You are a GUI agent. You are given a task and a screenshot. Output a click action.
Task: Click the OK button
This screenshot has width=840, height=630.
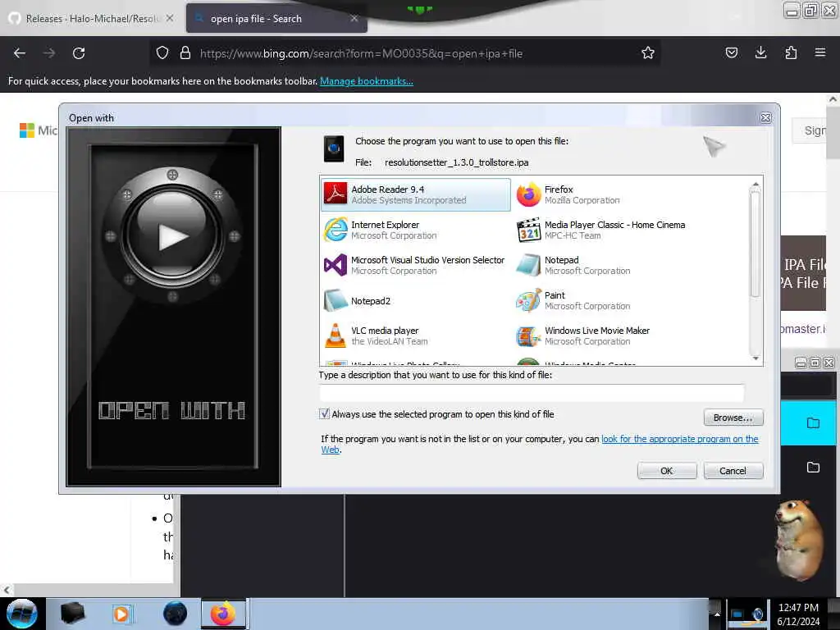[666, 471]
